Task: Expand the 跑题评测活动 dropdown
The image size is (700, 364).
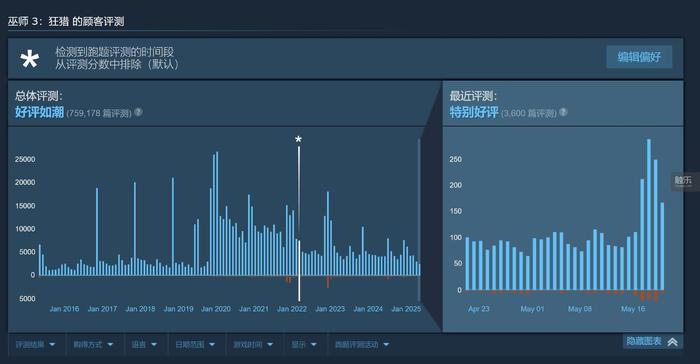Action: coord(362,344)
